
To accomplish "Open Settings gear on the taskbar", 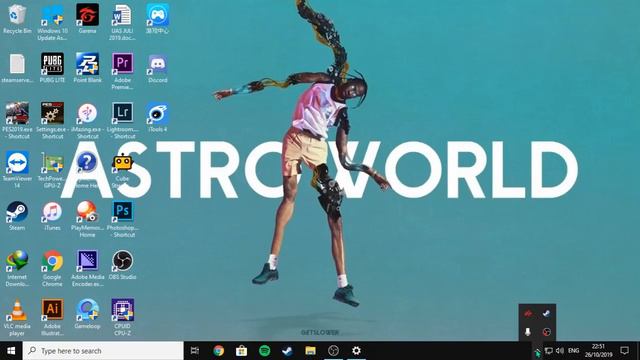I will pos(356,351).
